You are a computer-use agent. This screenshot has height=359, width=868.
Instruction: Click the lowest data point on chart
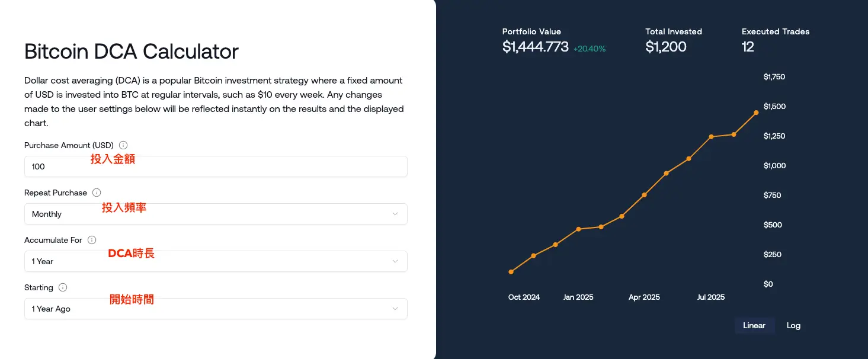pyautogui.click(x=511, y=272)
